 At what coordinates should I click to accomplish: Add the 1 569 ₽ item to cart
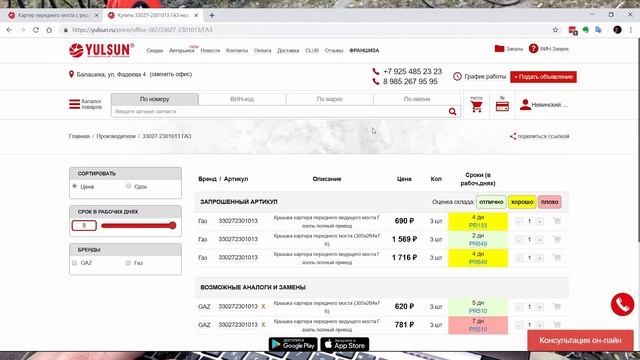[557, 239]
